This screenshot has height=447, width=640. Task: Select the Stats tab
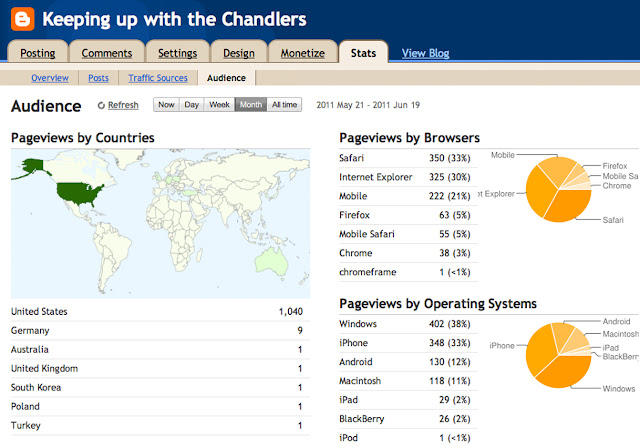click(x=363, y=53)
